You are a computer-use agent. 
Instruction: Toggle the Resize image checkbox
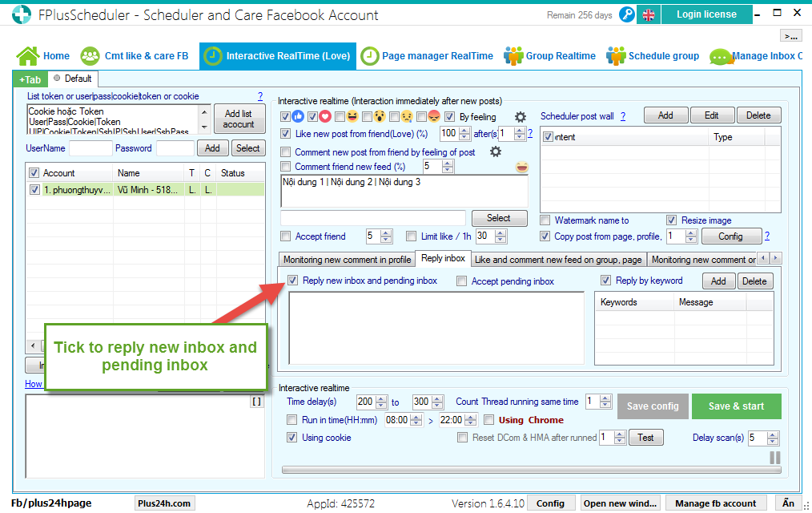tap(672, 220)
